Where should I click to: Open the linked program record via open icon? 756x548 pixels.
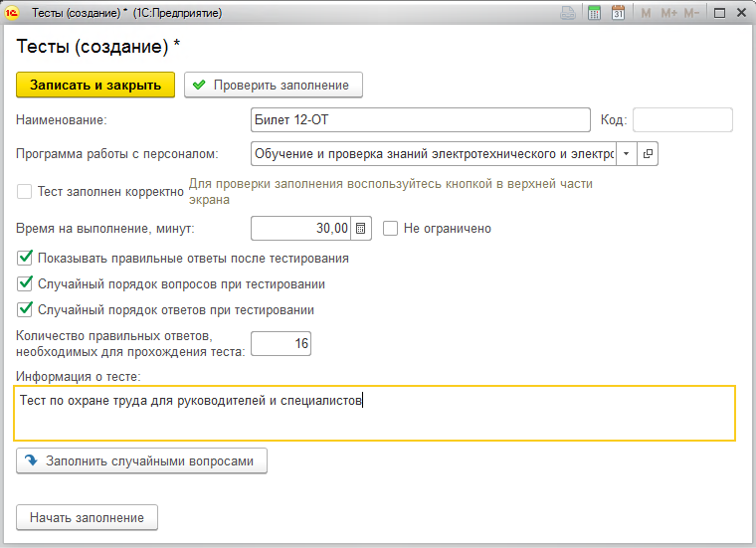point(648,154)
